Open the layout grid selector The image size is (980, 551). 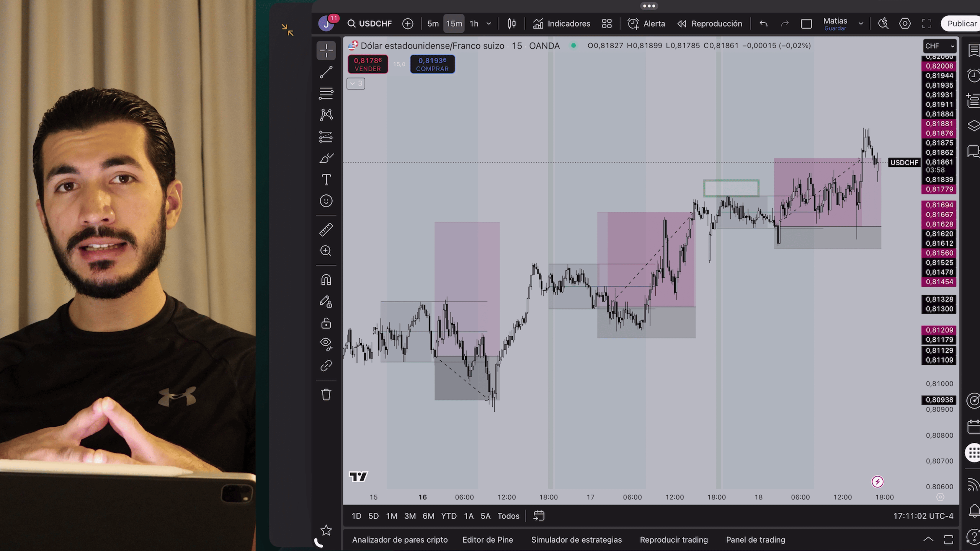(x=607, y=24)
